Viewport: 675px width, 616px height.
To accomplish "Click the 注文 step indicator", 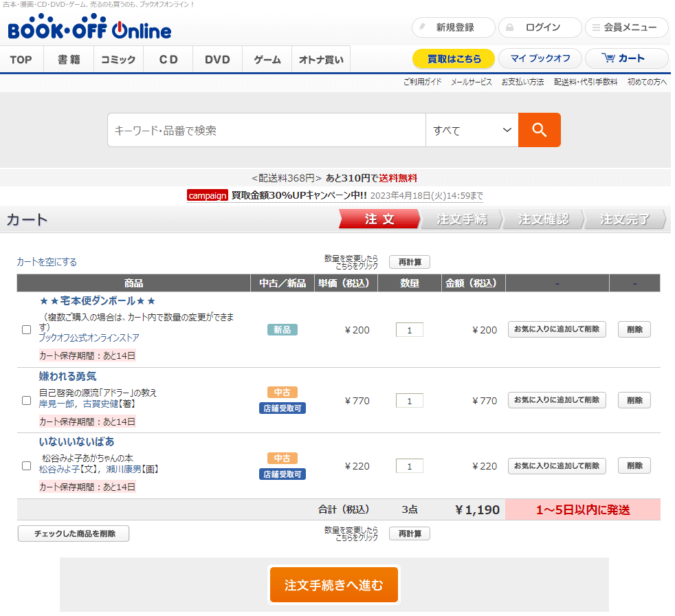I will pyautogui.click(x=379, y=219).
